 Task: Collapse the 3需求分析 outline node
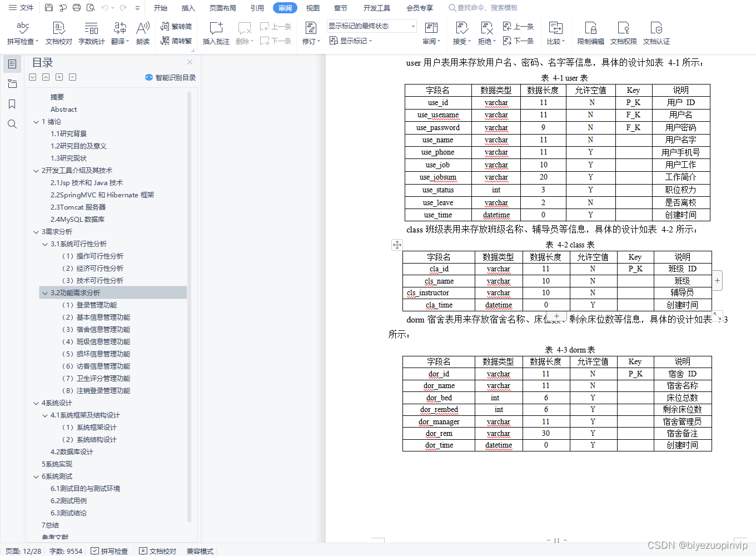(x=36, y=232)
